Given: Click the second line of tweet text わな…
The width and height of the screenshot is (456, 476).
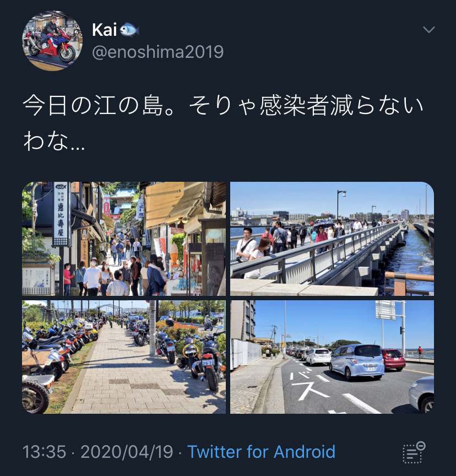Looking at the screenshot, I should (x=54, y=141).
